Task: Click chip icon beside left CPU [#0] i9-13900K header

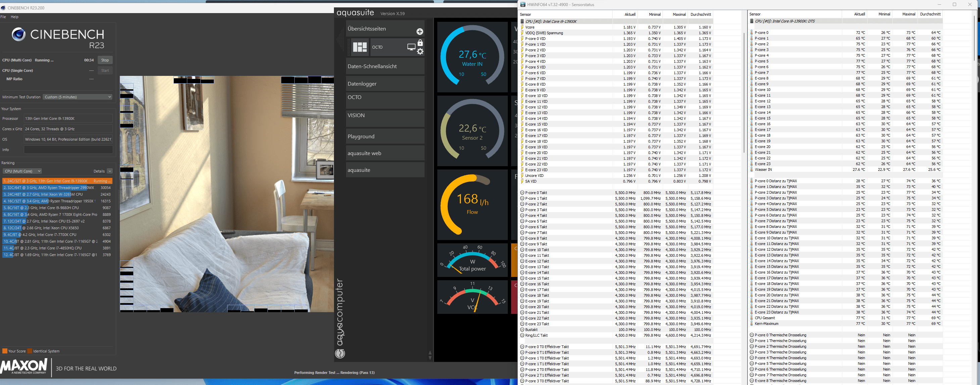Action: [522, 21]
